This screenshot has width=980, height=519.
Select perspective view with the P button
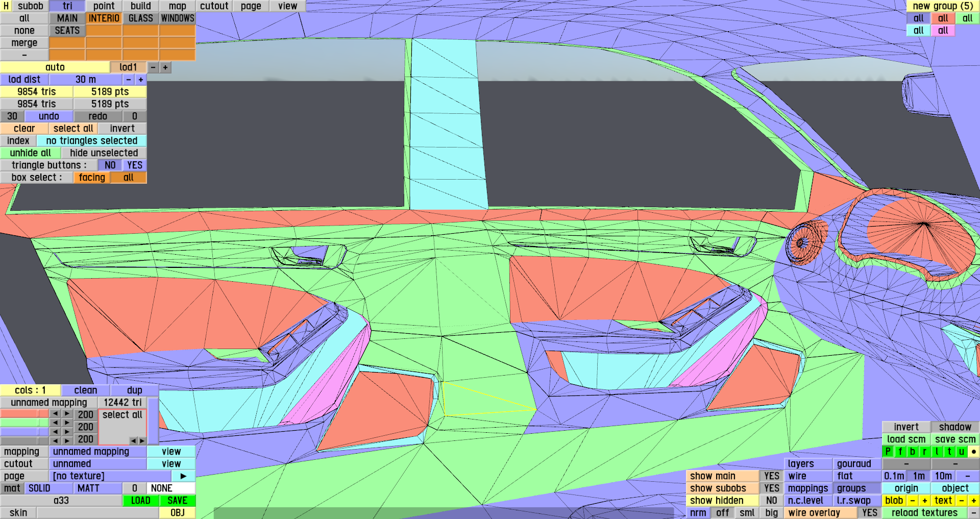(888, 451)
